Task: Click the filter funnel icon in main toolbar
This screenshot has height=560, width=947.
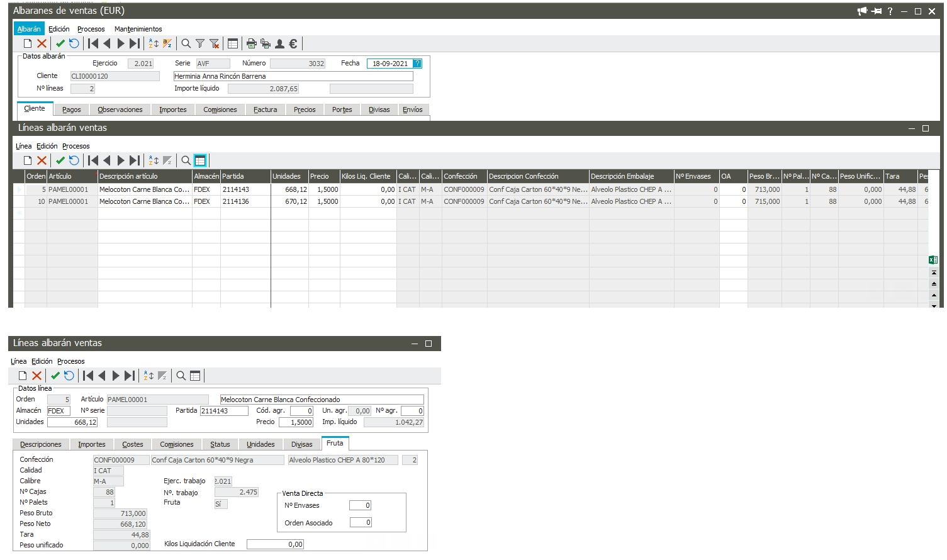Action: tap(200, 43)
